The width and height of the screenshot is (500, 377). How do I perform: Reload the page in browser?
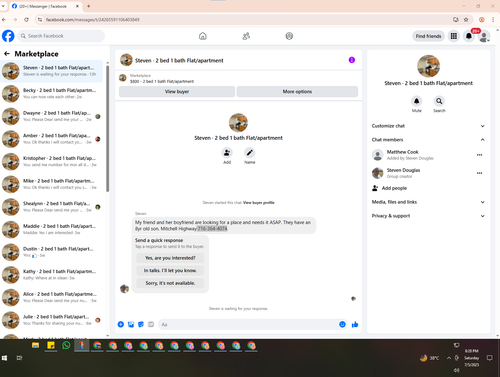tap(26, 20)
